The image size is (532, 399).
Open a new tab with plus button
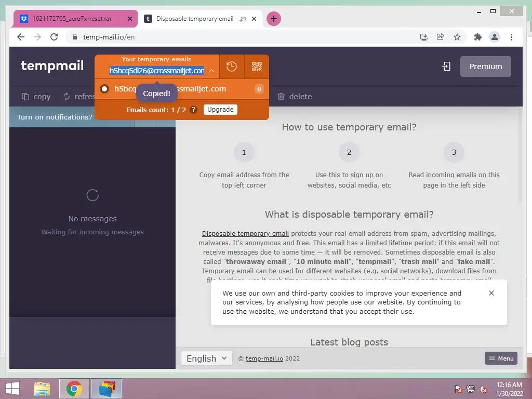[x=274, y=19]
